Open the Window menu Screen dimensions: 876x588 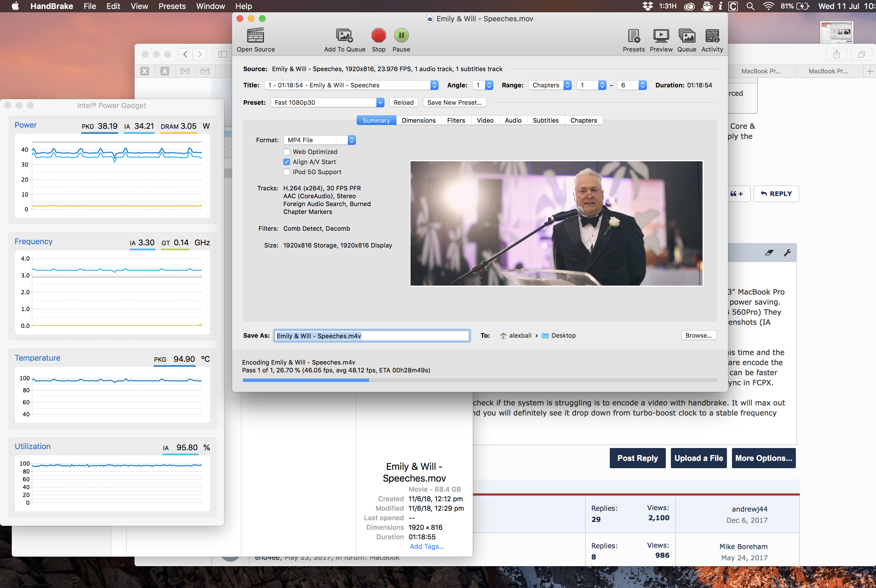tap(210, 6)
